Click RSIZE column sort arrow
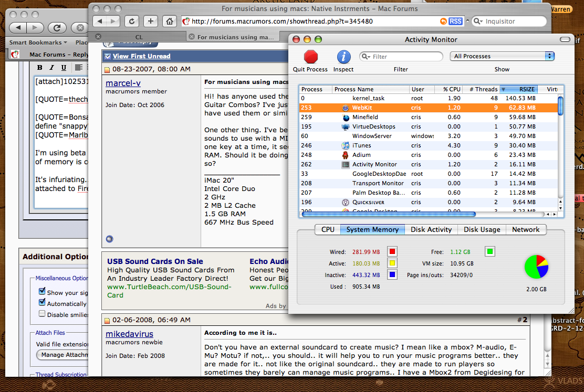 tap(503, 89)
